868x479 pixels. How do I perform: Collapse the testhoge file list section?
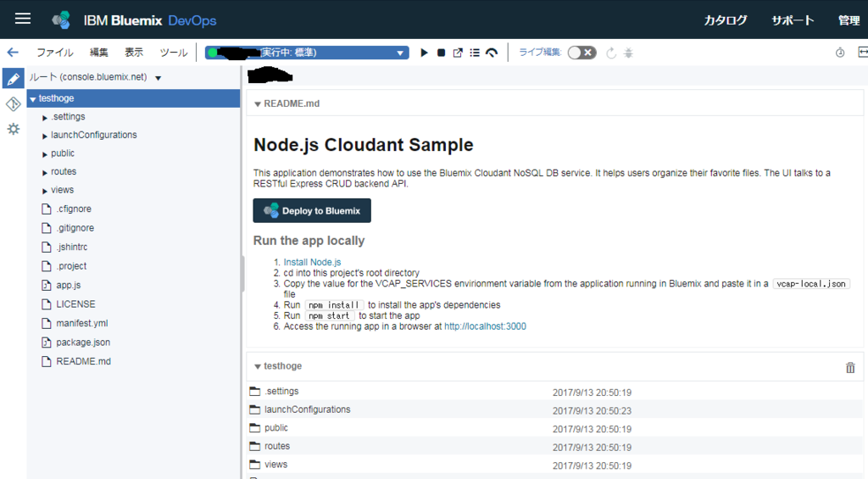tap(258, 366)
